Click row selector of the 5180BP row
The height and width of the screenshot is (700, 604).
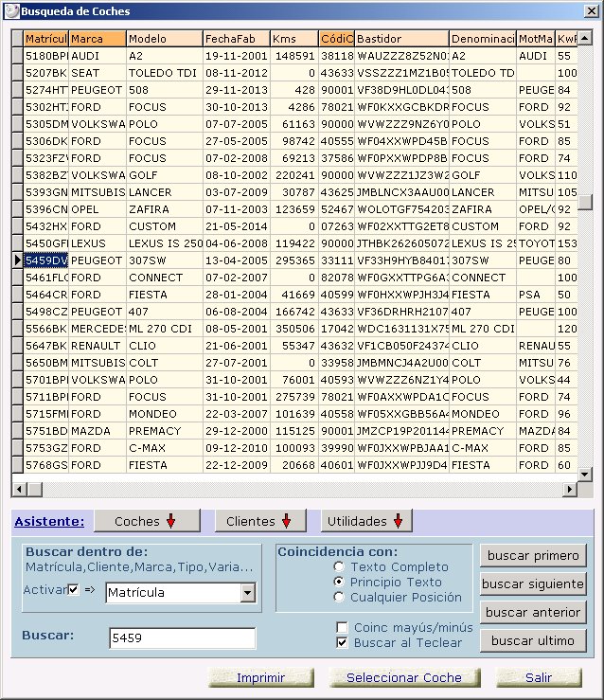[x=17, y=56]
